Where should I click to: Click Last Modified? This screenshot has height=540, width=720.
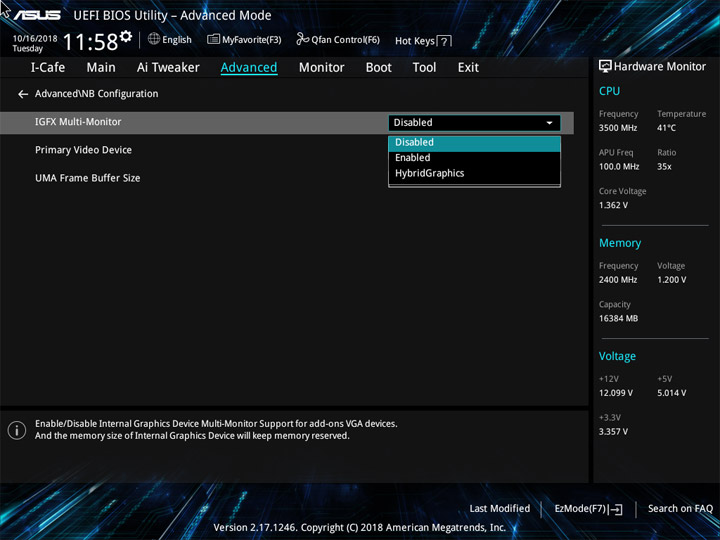pyautogui.click(x=500, y=508)
